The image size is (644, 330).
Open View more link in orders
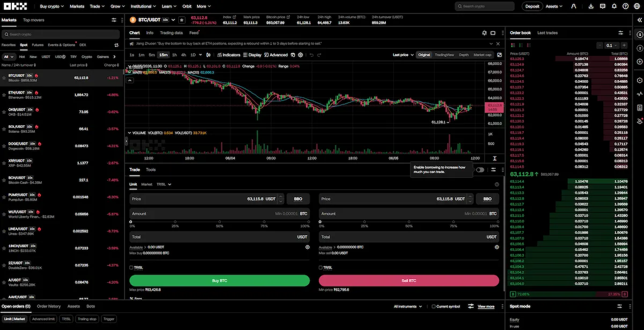(x=486, y=306)
